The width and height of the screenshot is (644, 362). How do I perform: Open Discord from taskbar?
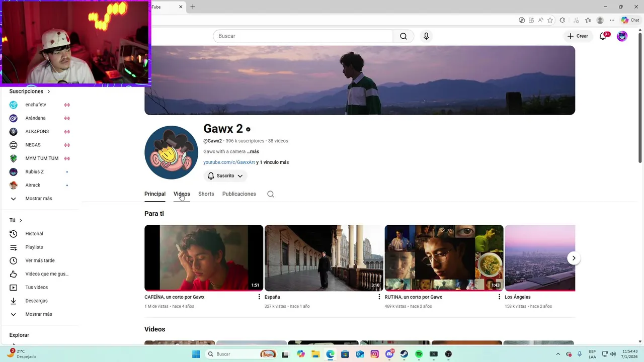389,354
